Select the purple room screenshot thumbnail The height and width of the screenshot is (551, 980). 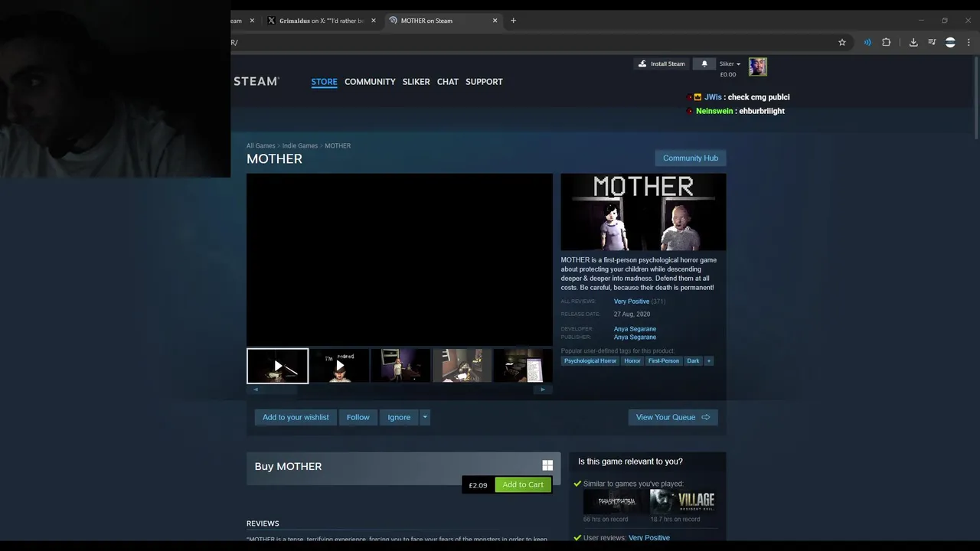pyautogui.click(x=400, y=366)
